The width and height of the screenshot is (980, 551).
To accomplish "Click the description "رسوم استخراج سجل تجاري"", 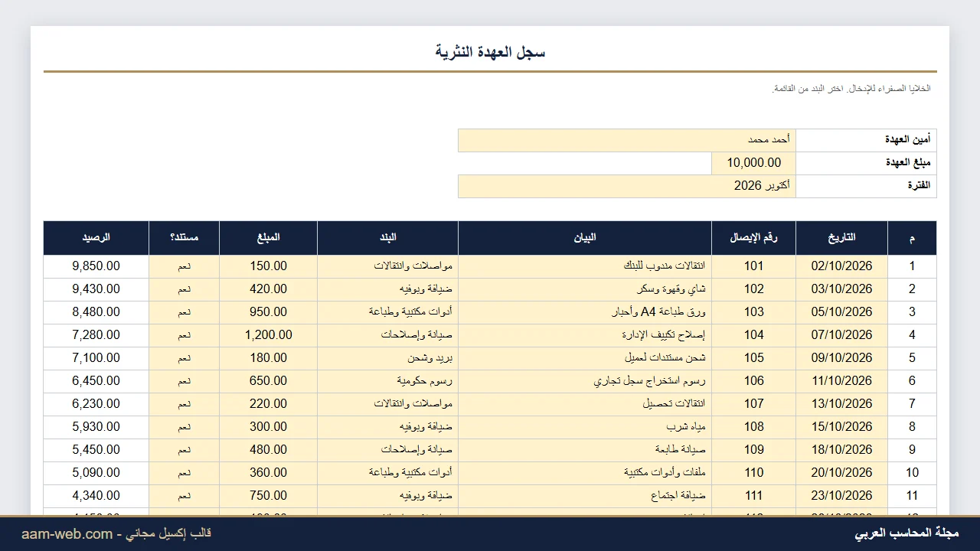I will tap(585, 381).
